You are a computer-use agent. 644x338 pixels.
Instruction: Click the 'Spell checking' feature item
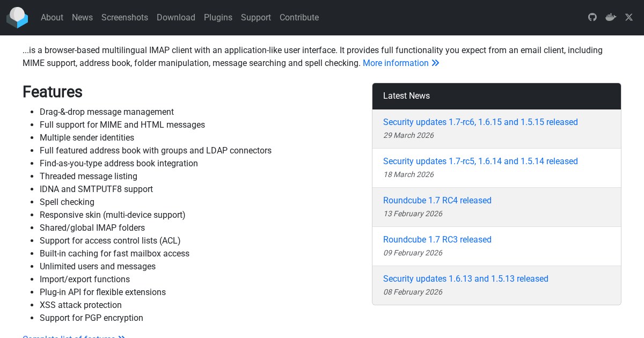(x=67, y=202)
